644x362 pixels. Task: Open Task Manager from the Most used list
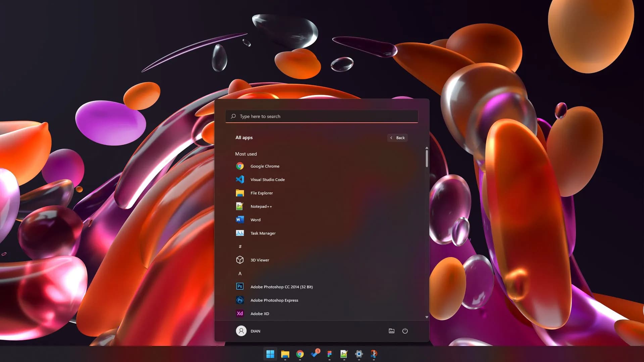click(x=262, y=233)
